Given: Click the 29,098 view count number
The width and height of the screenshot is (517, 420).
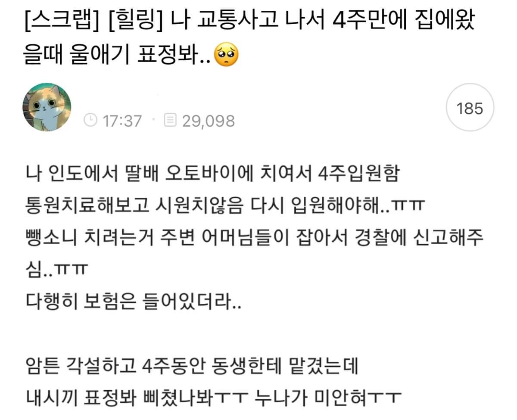Looking at the screenshot, I should click(208, 121).
